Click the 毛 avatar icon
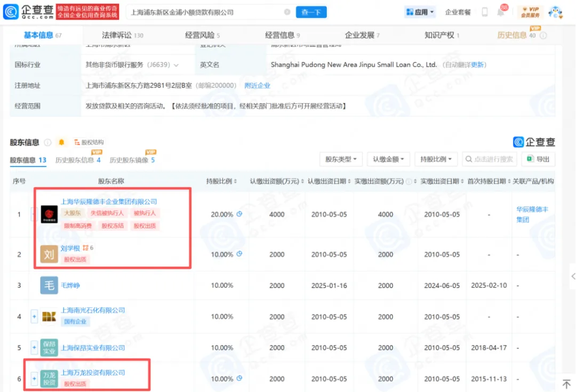Viewport: 576px width, 392px height. click(49, 285)
